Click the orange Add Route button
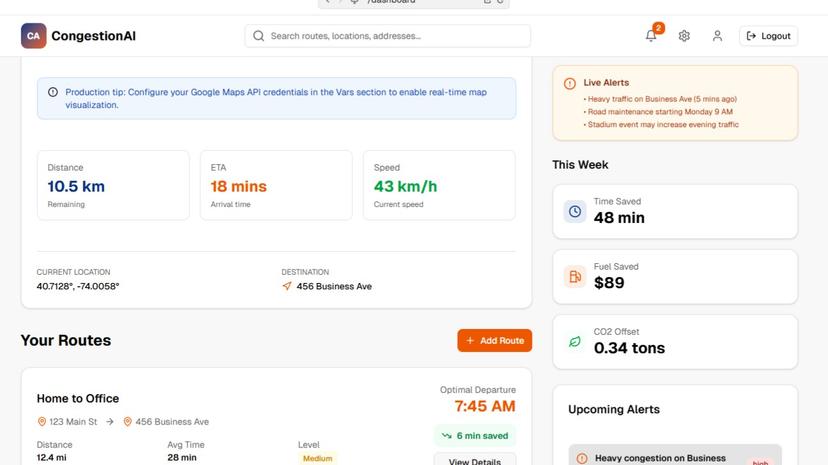The height and width of the screenshot is (465, 828). [494, 341]
